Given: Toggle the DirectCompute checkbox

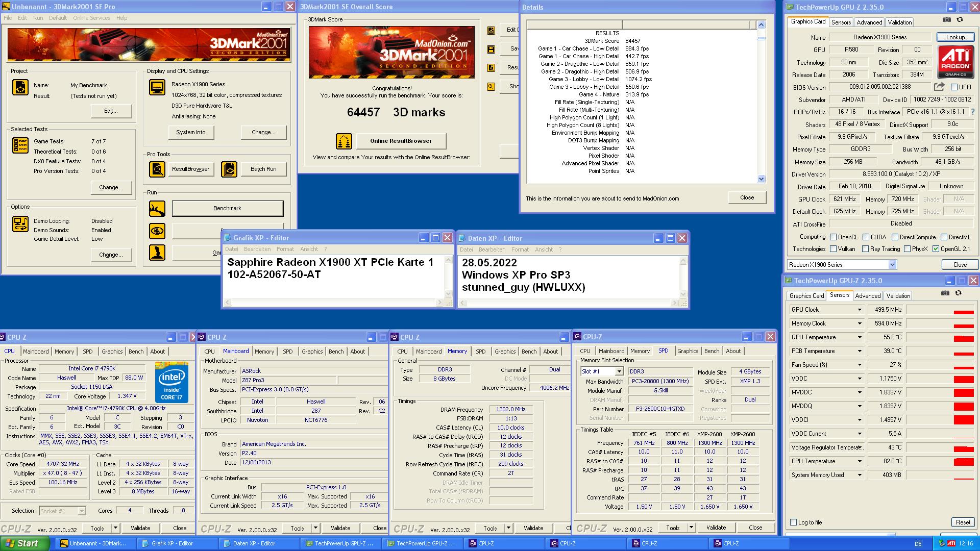Looking at the screenshot, I should [895, 237].
